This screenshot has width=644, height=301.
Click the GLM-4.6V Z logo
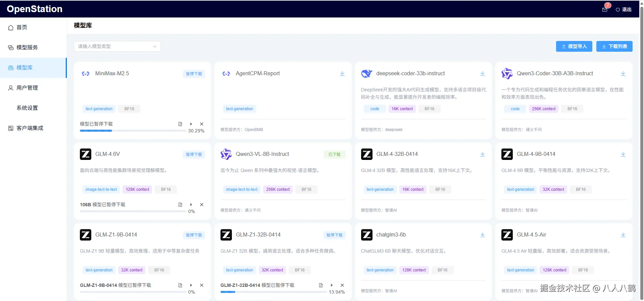point(86,154)
